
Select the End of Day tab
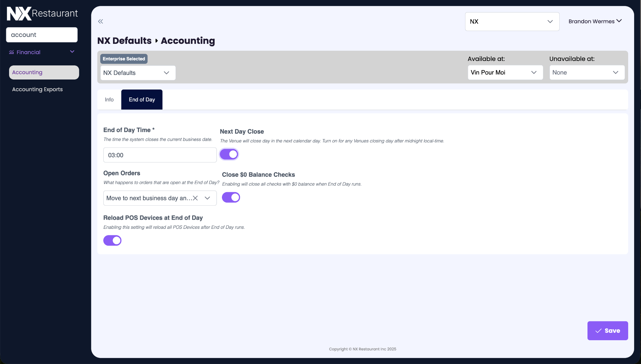pos(142,100)
